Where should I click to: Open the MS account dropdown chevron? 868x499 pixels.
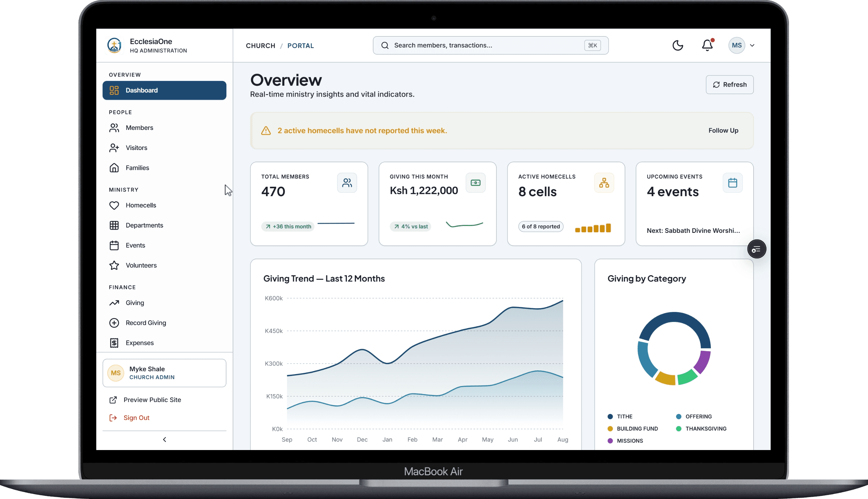752,45
